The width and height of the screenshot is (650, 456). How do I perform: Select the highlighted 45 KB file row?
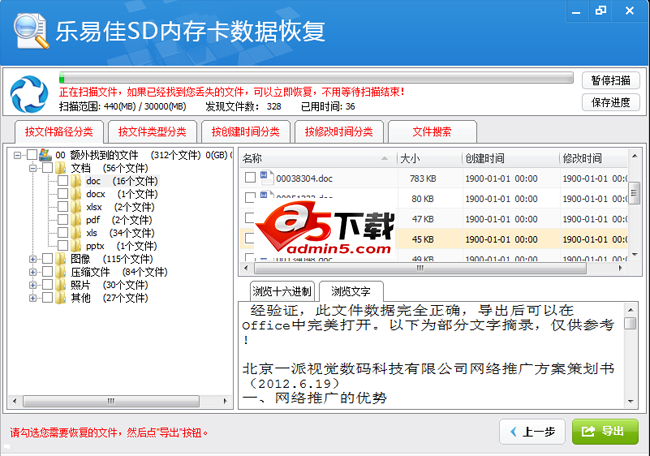coord(434,239)
